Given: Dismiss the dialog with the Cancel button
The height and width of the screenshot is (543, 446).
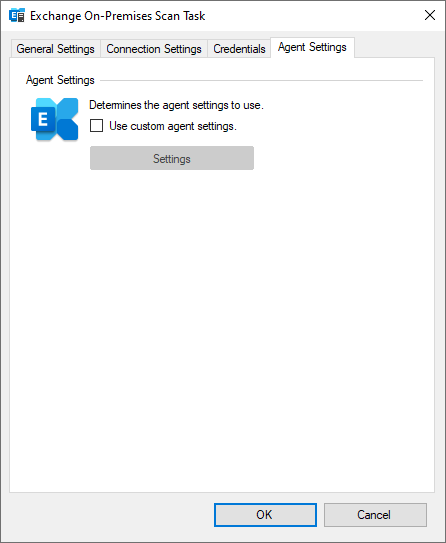Looking at the screenshot, I should pyautogui.click(x=375, y=515).
